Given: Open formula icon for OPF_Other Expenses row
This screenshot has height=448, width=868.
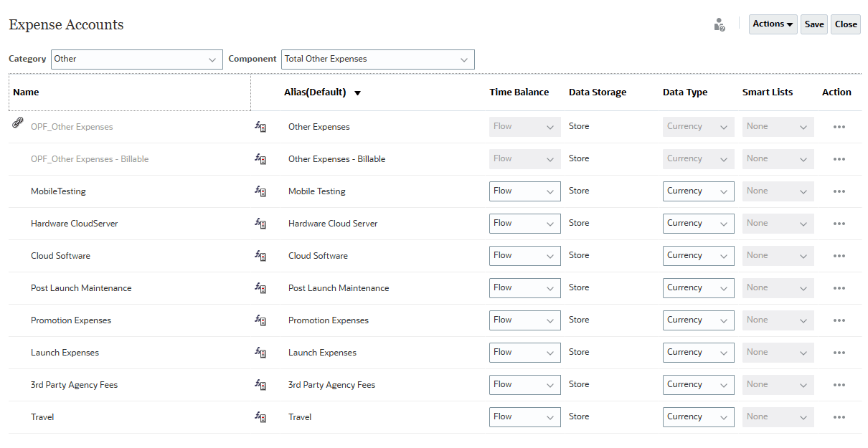Looking at the screenshot, I should 260,127.
